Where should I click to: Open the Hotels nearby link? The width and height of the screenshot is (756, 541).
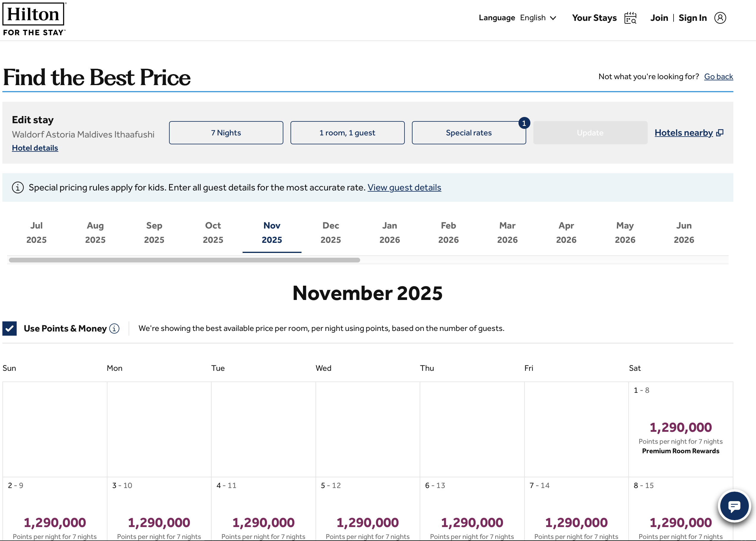tap(684, 133)
